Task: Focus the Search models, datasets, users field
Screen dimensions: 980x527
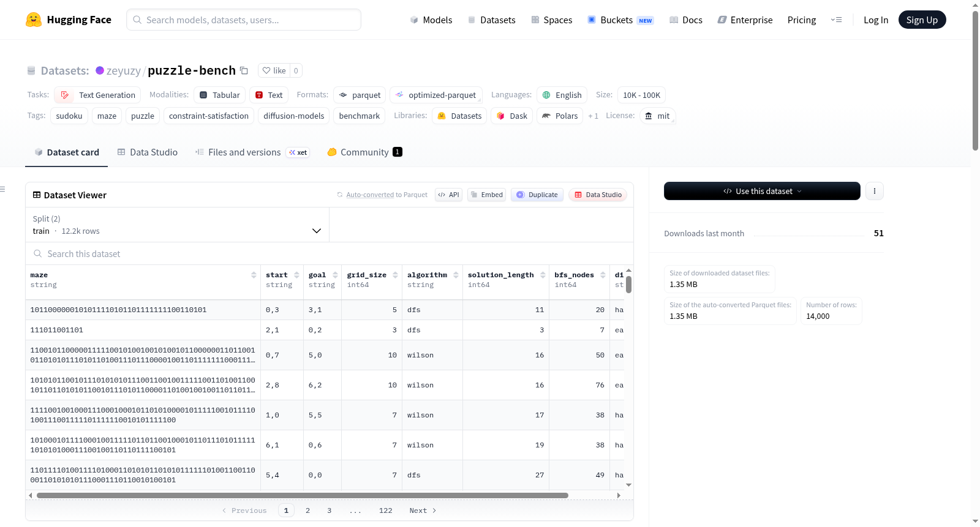Action: [244, 20]
